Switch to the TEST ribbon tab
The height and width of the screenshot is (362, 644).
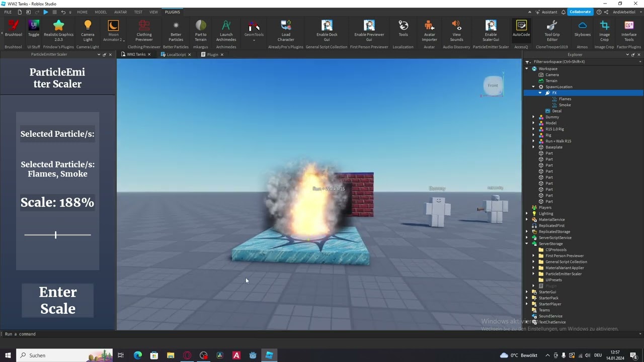coord(138,12)
